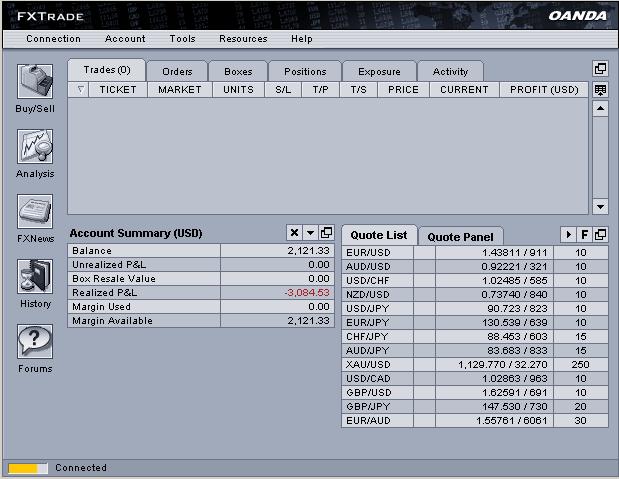
Task: Detach the trades table into its own window
Action: point(600,69)
